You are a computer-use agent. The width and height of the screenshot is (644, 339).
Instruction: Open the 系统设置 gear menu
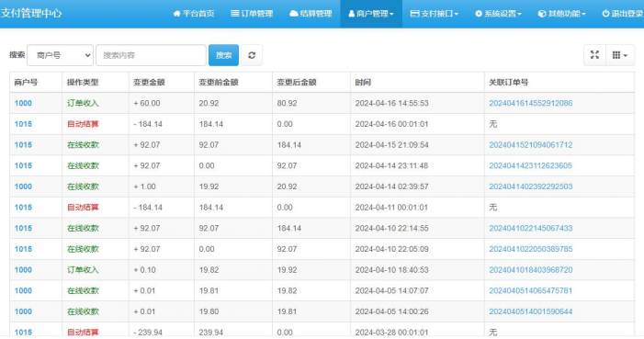click(x=498, y=14)
